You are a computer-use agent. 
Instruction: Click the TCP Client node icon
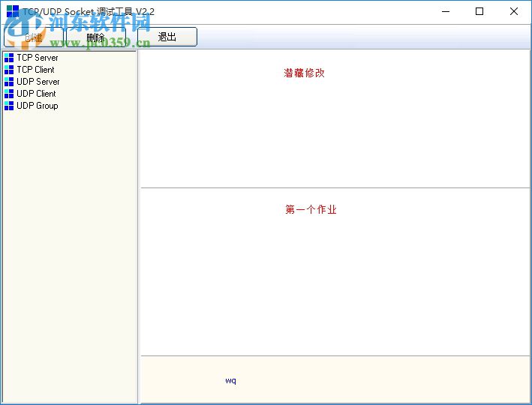tap(9, 70)
